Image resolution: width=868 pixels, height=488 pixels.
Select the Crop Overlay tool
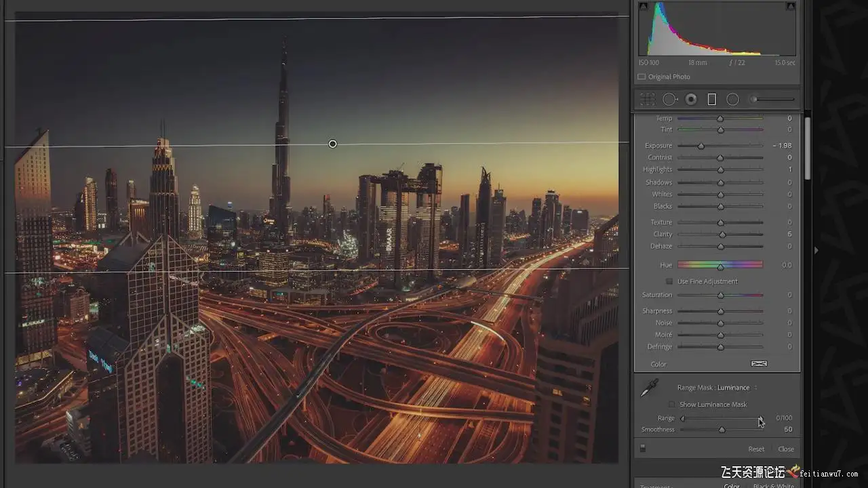coord(648,99)
